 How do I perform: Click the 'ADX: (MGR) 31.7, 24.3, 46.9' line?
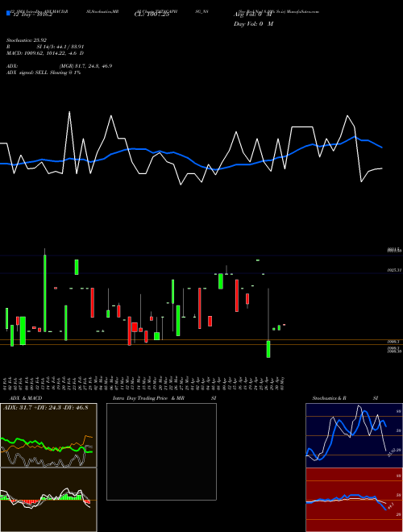[59, 66]
